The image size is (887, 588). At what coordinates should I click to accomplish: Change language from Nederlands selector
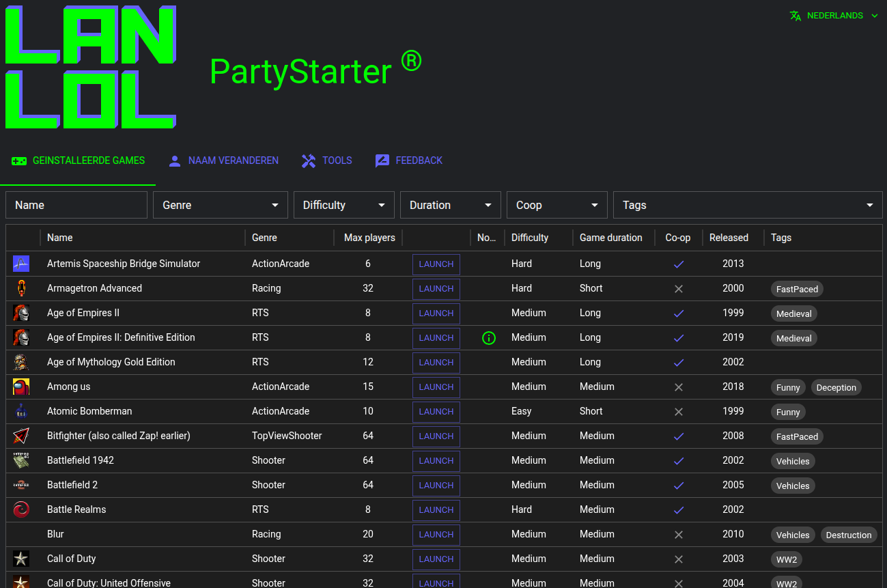click(834, 16)
